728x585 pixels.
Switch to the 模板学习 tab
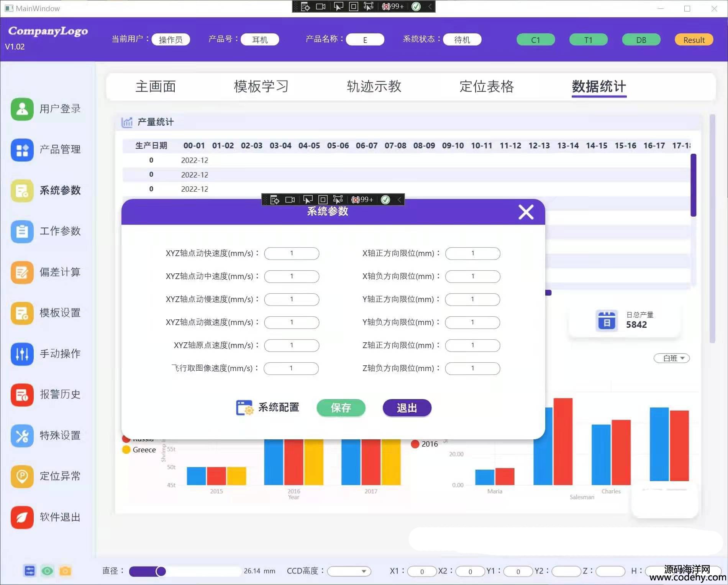pyautogui.click(x=261, y=87)
